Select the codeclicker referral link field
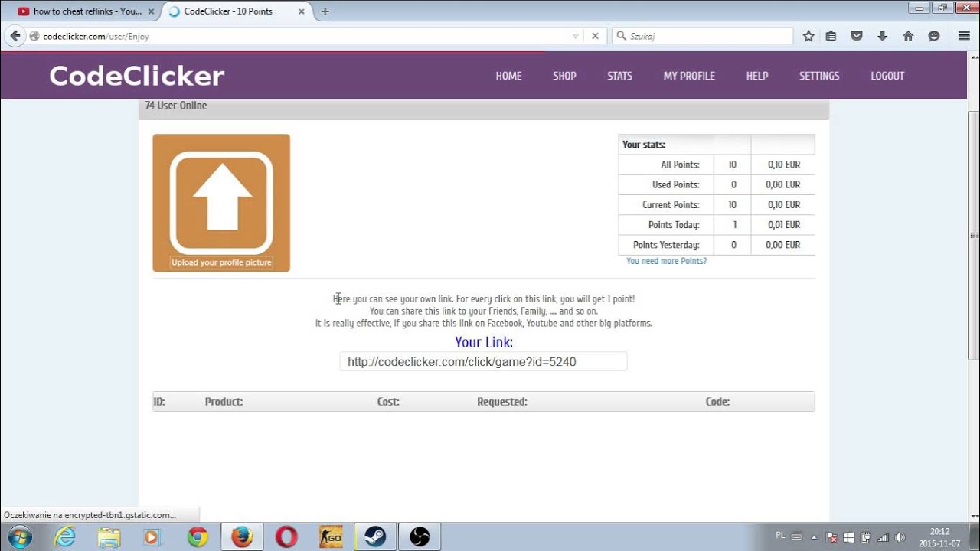The width and height of the screenshot is (980, 551). pyautogui.click(x=483, y=361)
